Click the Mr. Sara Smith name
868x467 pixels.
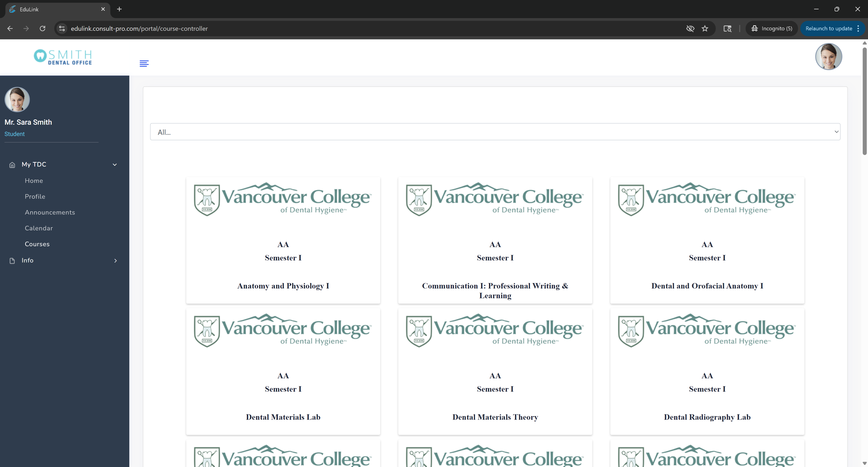pyautogui.click(x=28, y=122)
